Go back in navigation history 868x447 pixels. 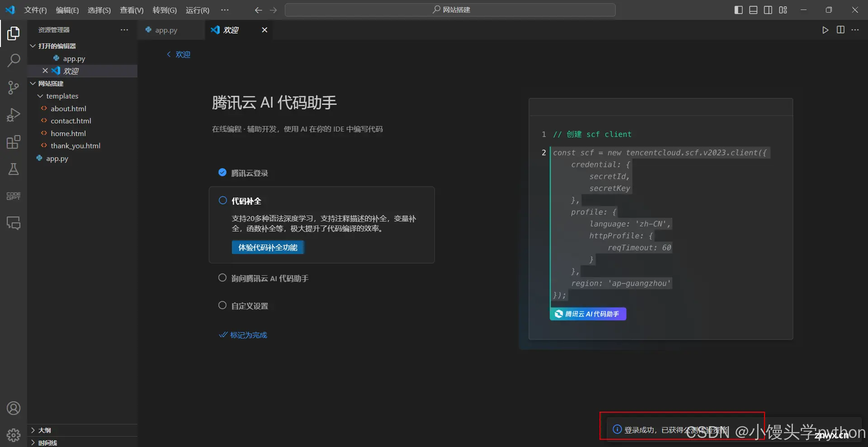pos(258,10)
